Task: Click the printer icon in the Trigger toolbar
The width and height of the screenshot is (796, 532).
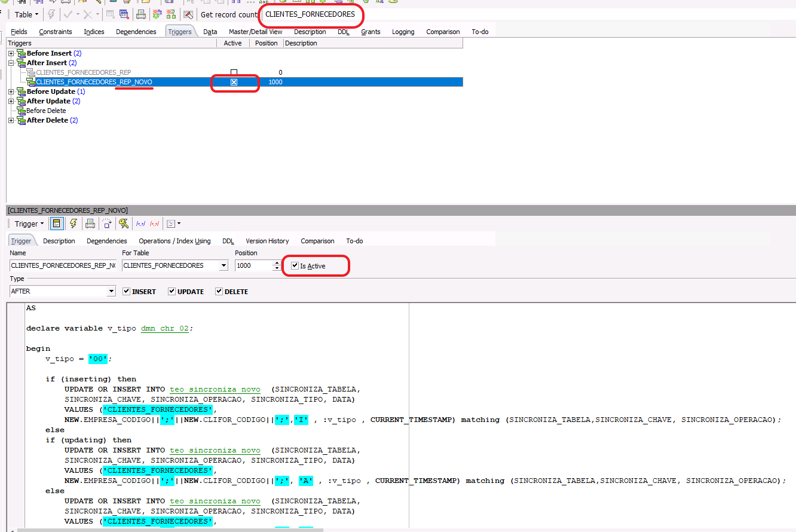Action: pyautogui.click(x=90, y=224)
